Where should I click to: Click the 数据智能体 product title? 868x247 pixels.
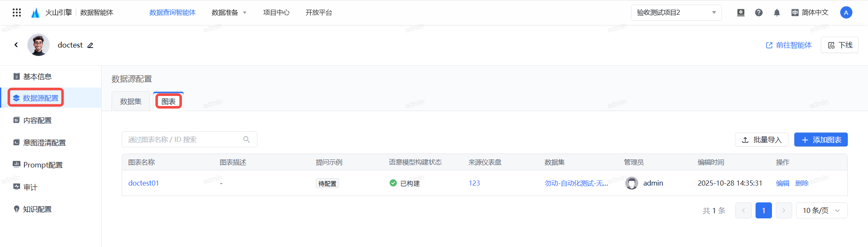[x=97, y=13]
